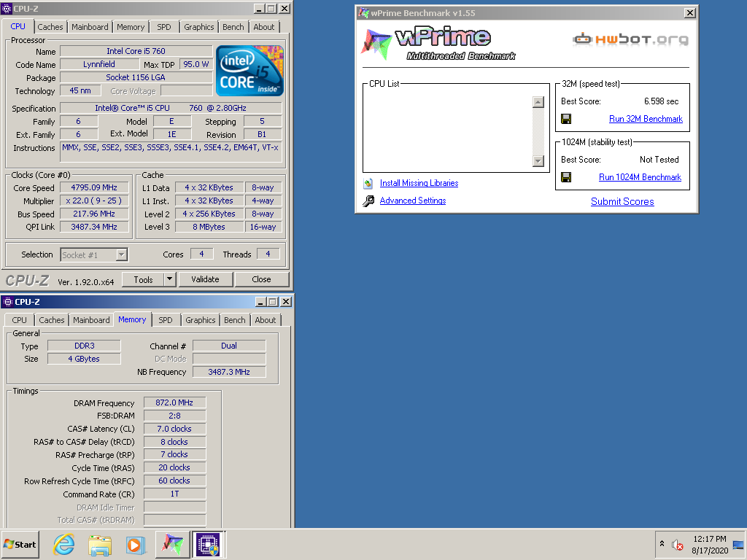Click the 32M Best Score 6.598 sec
747x560 pixels.
click(661, 101)
